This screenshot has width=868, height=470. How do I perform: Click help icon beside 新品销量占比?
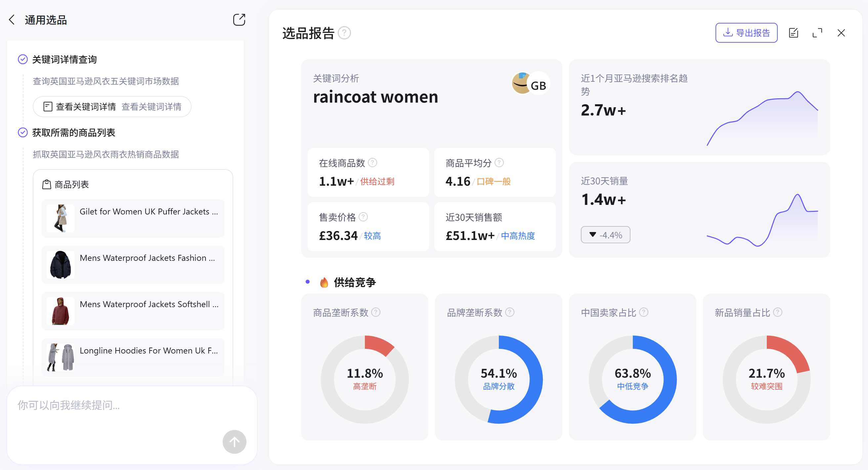778,312
